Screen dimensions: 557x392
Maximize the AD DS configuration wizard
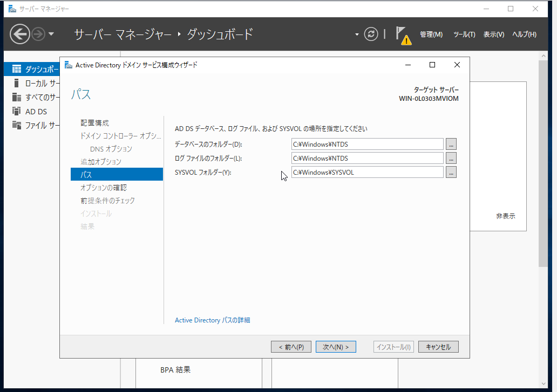pos(432,65)
